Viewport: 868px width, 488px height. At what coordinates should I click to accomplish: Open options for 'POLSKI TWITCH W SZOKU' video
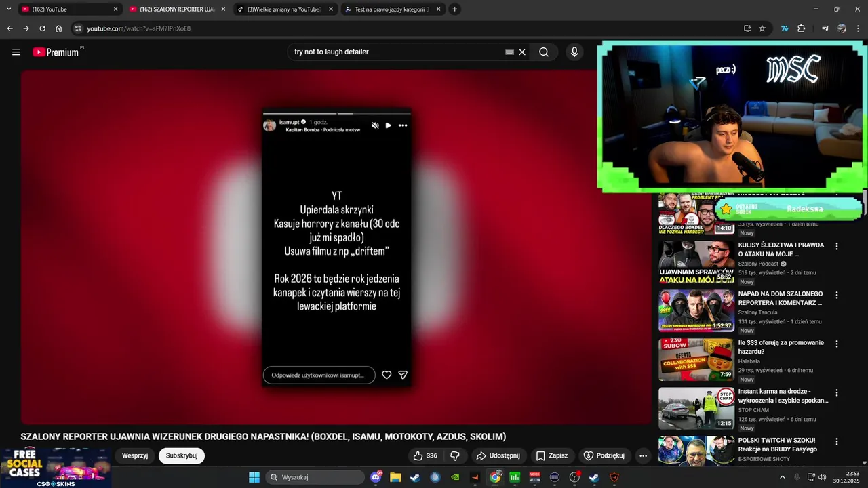(837, 442)
